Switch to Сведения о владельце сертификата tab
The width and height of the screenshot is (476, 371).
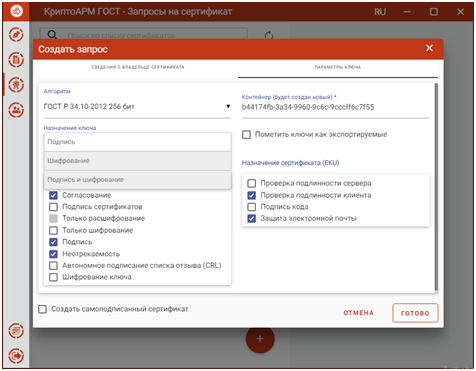(138, 67)
